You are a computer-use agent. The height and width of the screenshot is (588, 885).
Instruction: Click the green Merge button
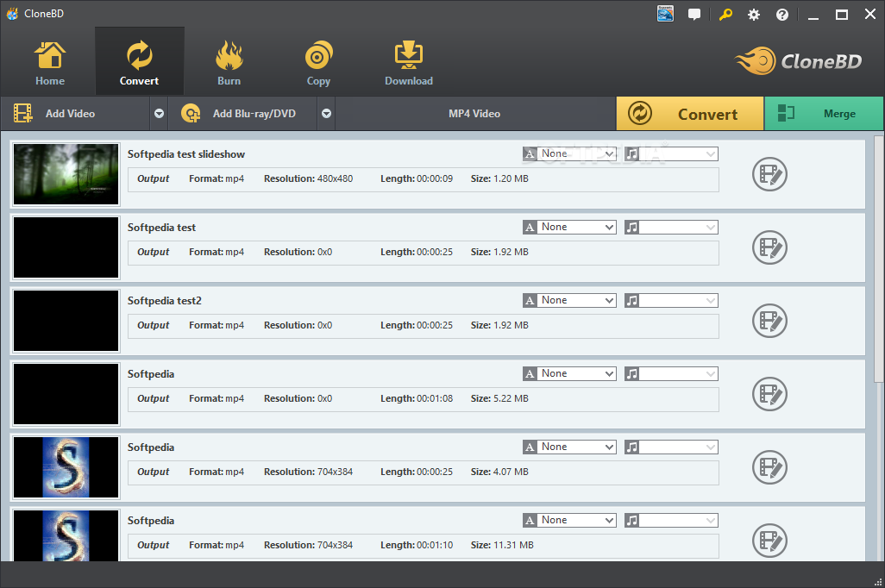[824, 114]
